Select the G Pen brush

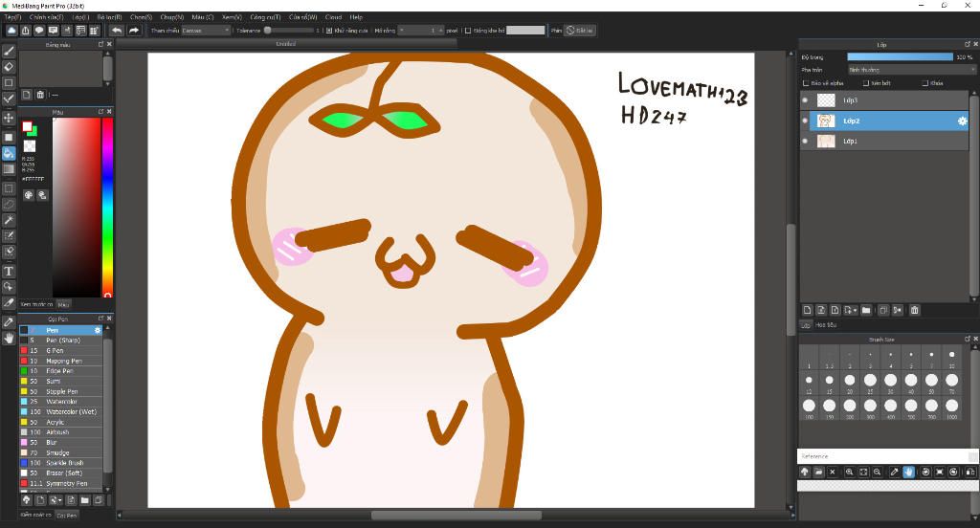coord(60,350)
